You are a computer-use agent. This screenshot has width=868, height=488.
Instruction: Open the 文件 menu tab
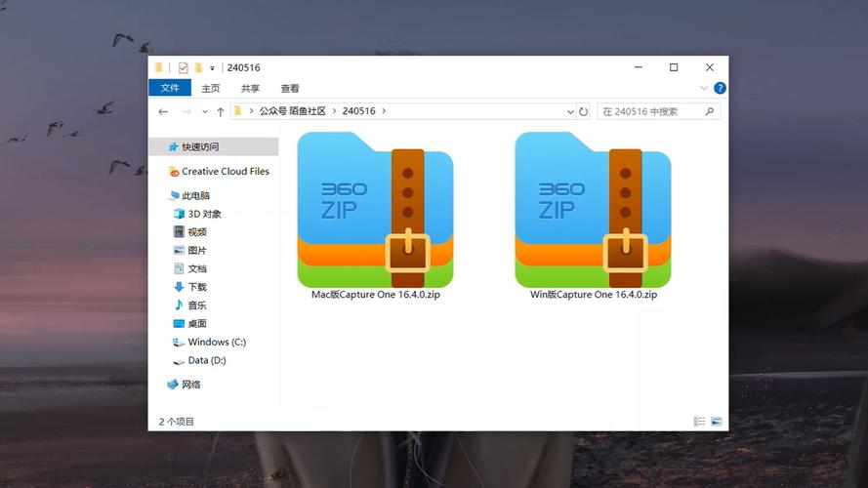170,88
